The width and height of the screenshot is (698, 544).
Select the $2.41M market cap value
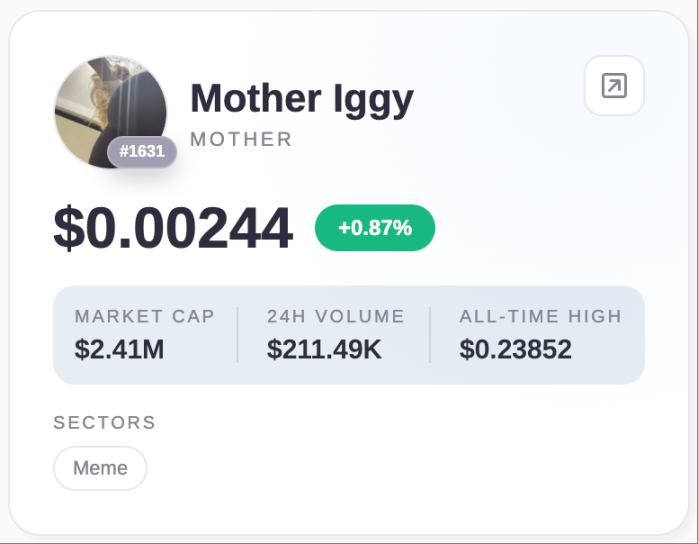(119, 349)
